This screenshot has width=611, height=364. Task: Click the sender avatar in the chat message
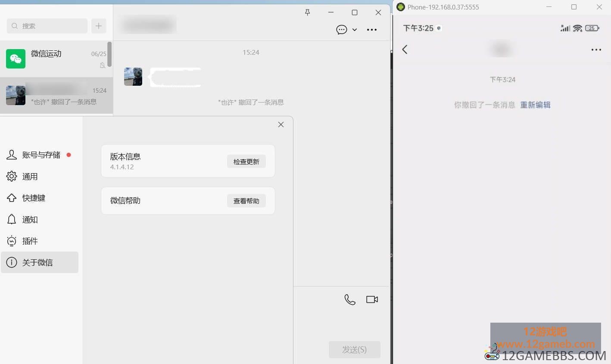(x=133, y=77)
